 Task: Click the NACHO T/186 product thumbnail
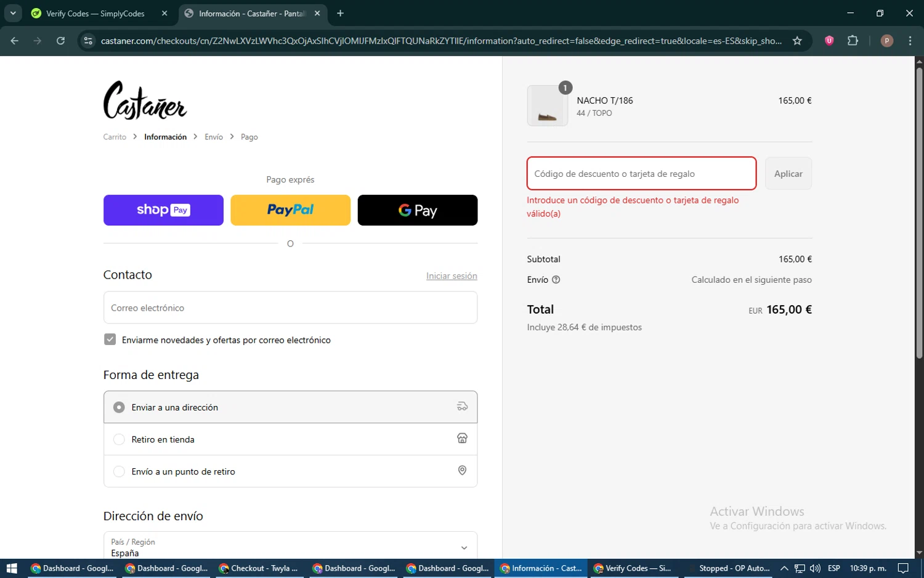(x=547, y=106)
